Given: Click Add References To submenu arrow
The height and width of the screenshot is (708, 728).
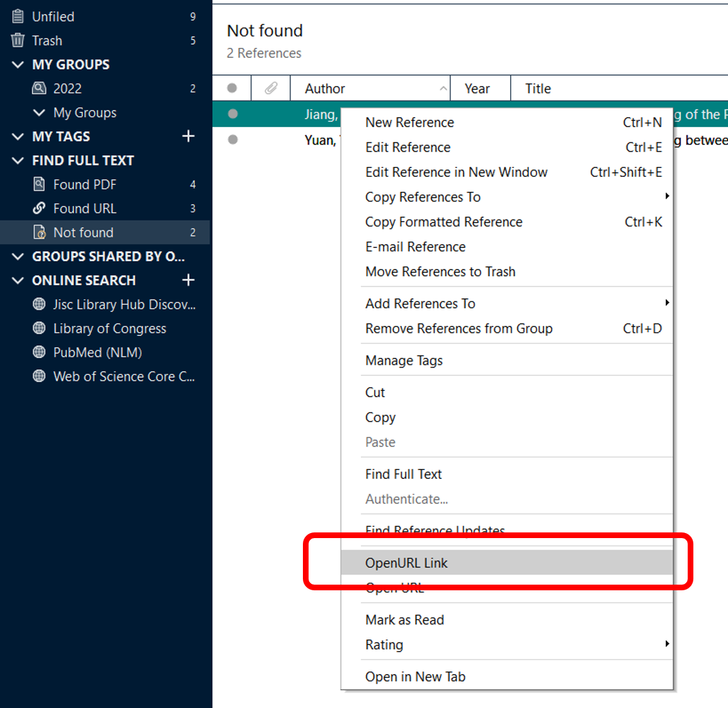Looking at the screenshot, I should pos(667,303).
